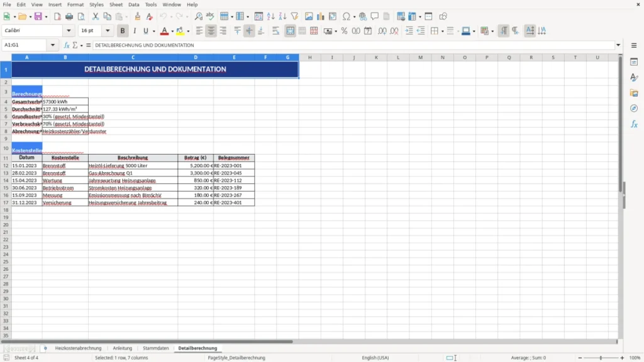This screenshot has height=362, width=644.
Task: Open the font color dropdown arrow
Action: click(x=172, y=31)
